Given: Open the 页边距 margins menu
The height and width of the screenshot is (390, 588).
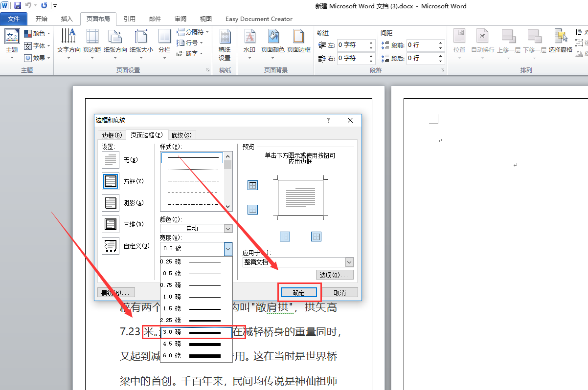Looking at the screenshot, I should pyautogui.click(x=92, y=44).
